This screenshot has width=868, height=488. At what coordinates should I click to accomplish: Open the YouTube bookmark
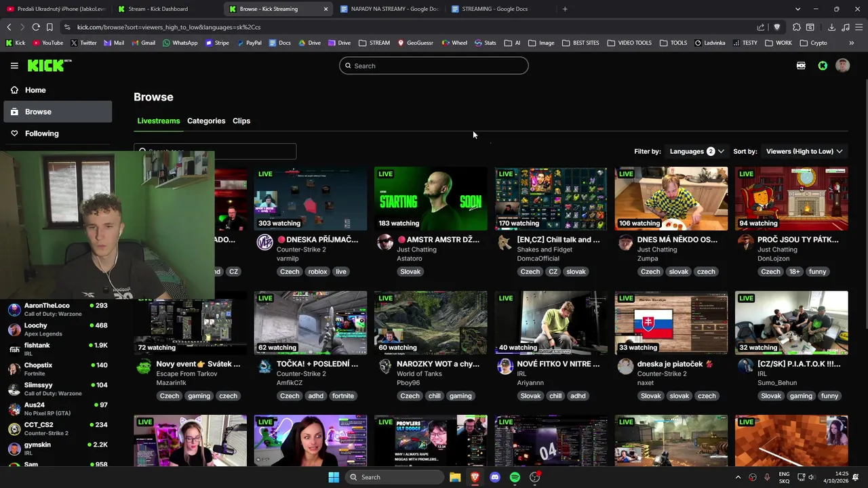(47, 43)
